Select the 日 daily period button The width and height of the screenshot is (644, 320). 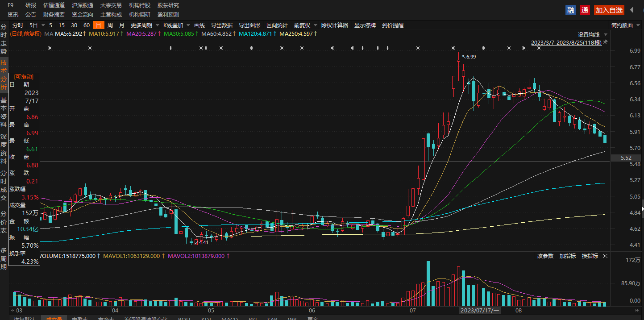tap(98, 25)
